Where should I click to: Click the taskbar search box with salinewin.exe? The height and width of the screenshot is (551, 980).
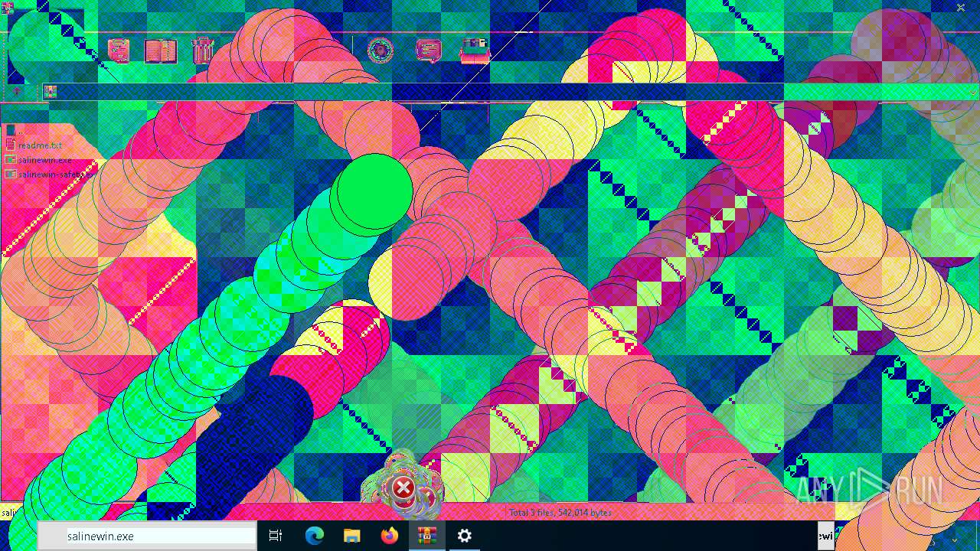[x=147, y=536]
